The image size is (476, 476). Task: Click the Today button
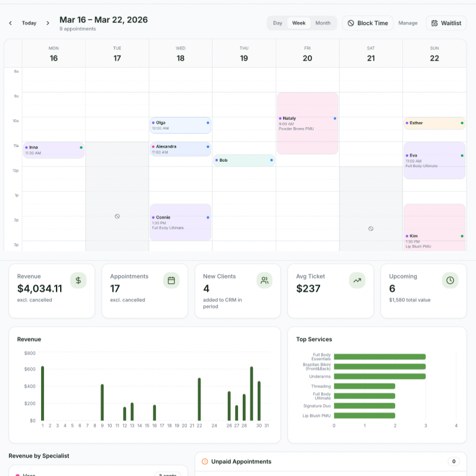(x=28, y=22)
